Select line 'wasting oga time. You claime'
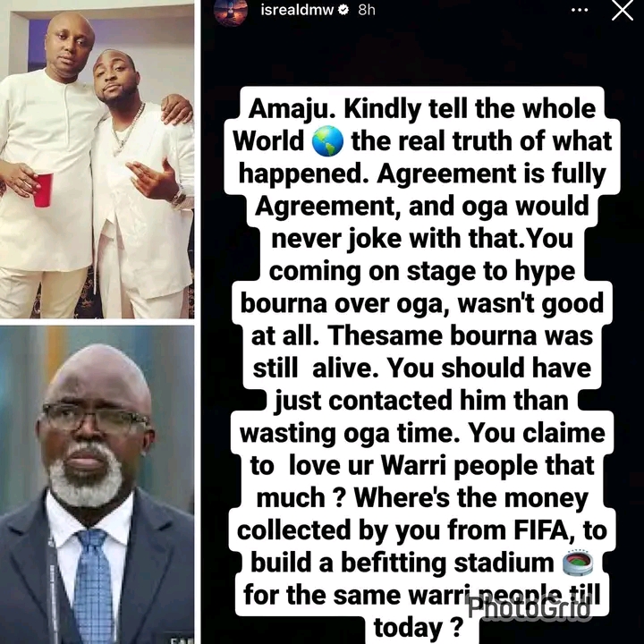Viewport: 644px width, 644px height. (x=422, y=433)
